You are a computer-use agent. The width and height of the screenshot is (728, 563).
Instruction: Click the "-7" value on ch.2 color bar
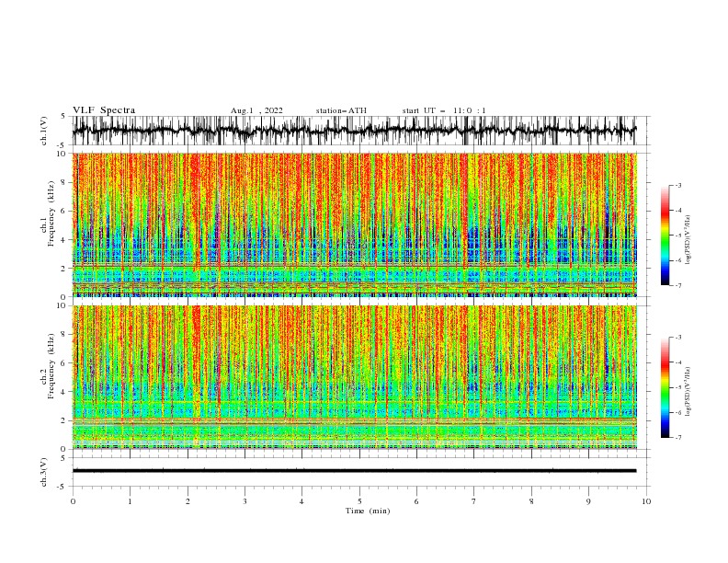click(677, 437)
